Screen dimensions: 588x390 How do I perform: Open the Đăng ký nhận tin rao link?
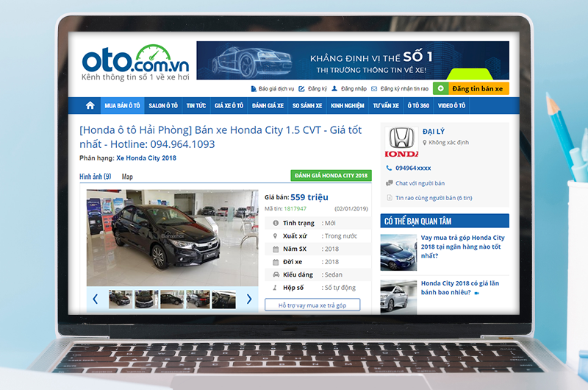coord(404,89)
